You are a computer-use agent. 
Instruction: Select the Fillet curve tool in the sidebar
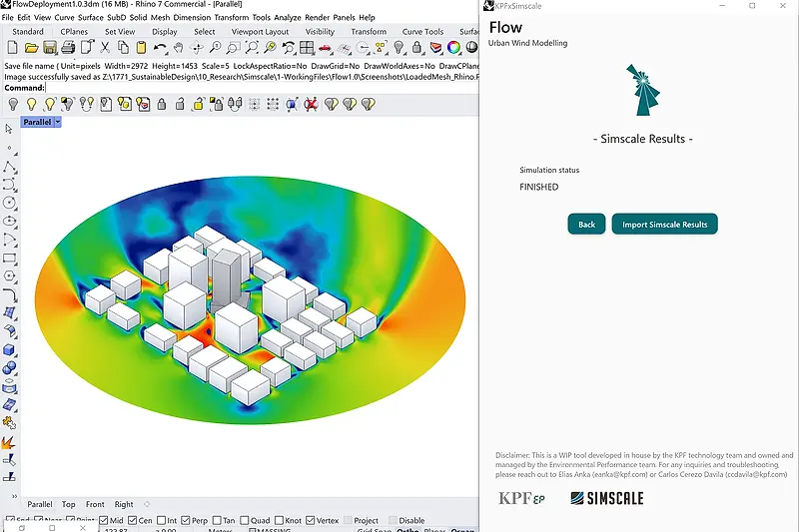pyautogui.click(x=9, y=294)
